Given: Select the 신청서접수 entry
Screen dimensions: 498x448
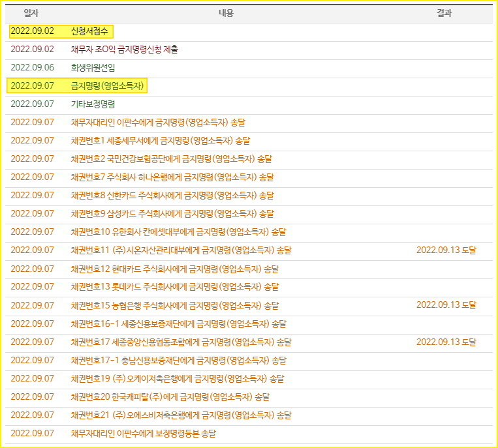Looking at the screenshot, I should pyautogui.click(x=89, y=31).
